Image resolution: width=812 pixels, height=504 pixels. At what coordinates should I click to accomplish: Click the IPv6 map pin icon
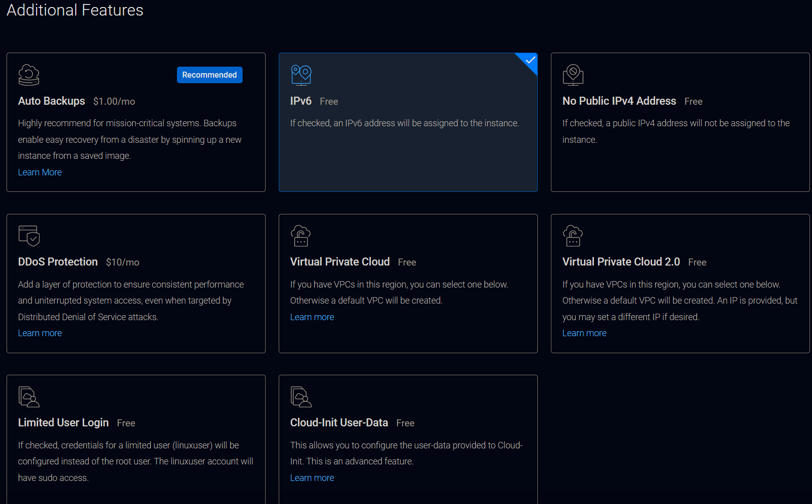pos(301,75)
